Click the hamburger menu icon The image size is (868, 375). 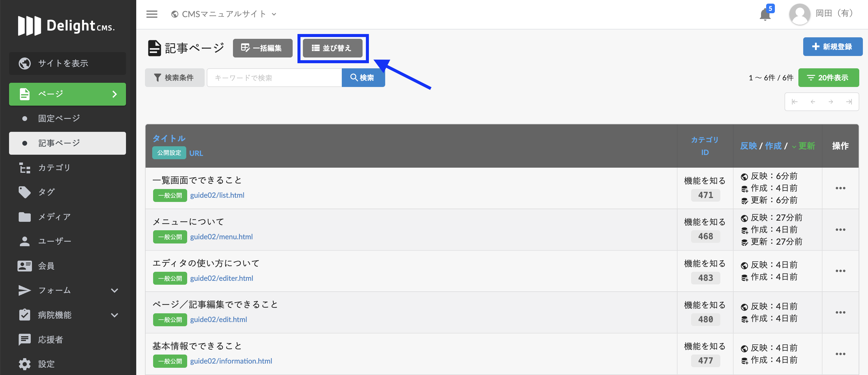pos(152,14)
